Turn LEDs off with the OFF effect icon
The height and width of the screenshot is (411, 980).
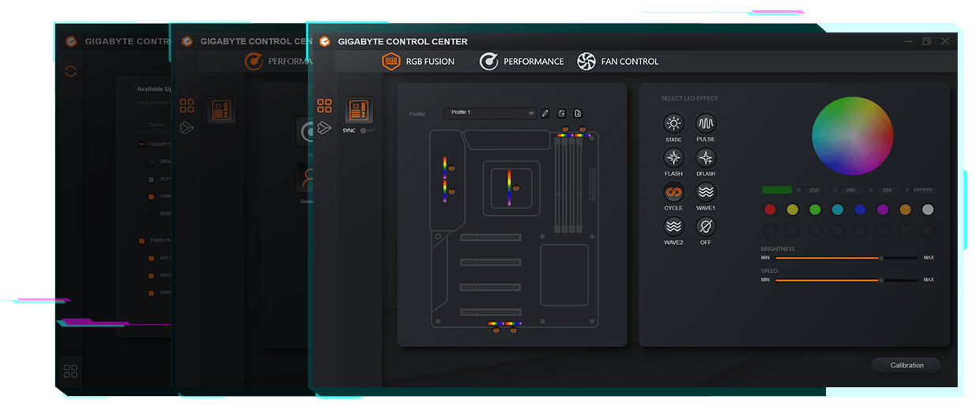point(706,227)
